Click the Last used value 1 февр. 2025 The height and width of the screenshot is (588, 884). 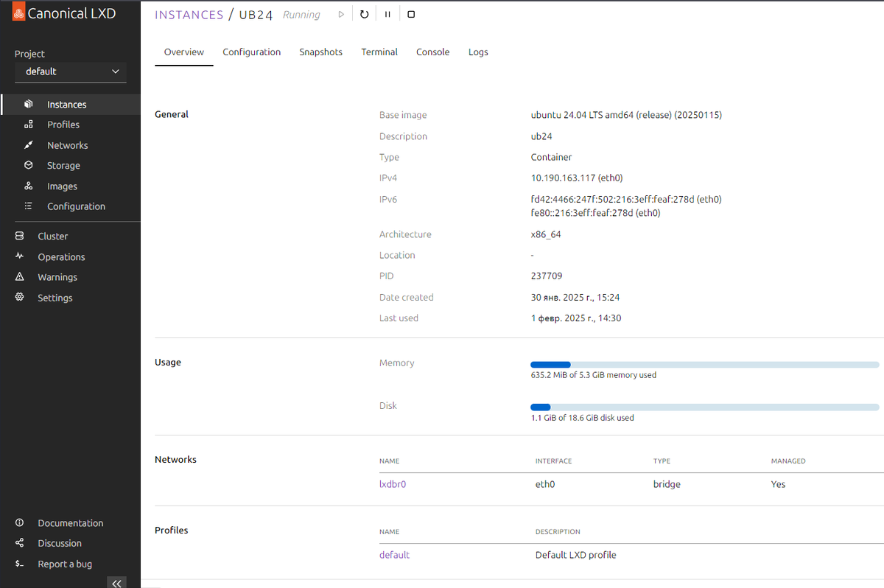tap(576, 318)
